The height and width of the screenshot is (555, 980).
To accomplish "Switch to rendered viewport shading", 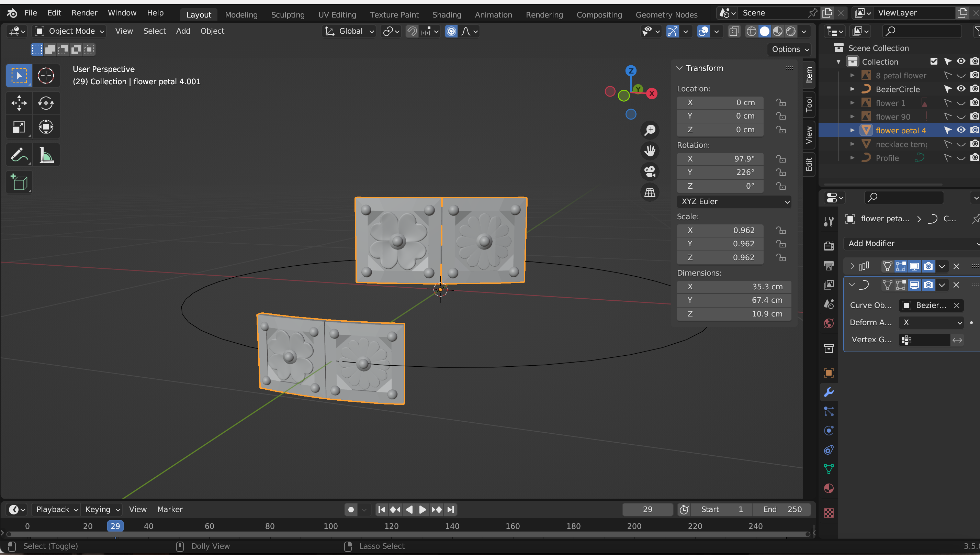I will coord(791,31).
